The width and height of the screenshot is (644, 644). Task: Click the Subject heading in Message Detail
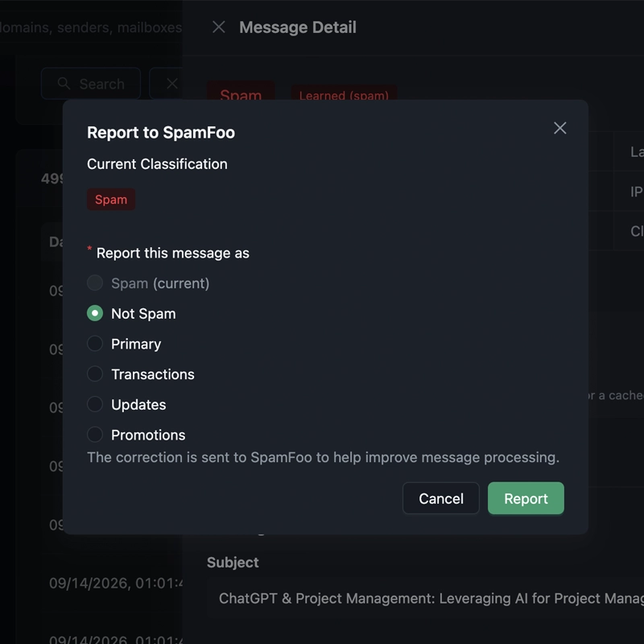tap(233, 563)
